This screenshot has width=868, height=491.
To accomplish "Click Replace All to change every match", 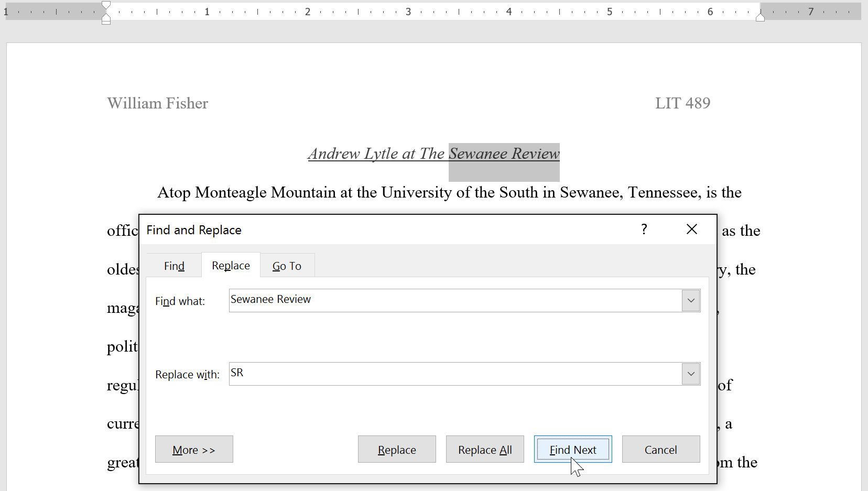I will 484,449.
